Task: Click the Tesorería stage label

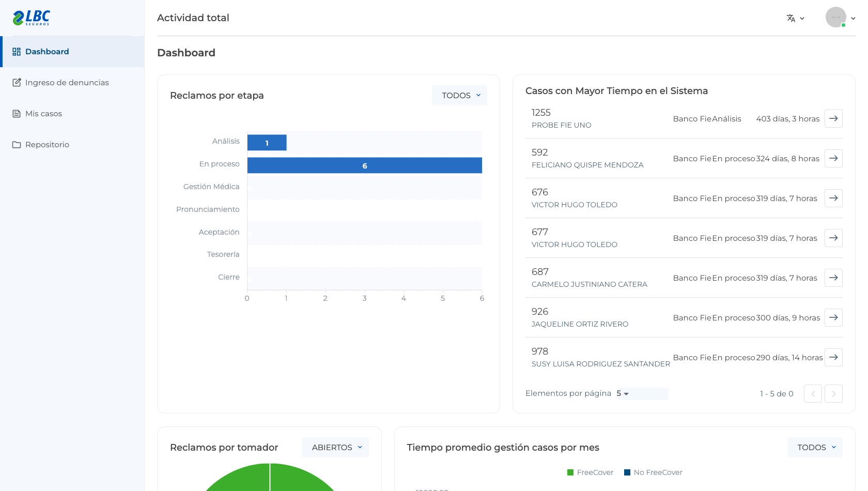Action: point(223,254)
